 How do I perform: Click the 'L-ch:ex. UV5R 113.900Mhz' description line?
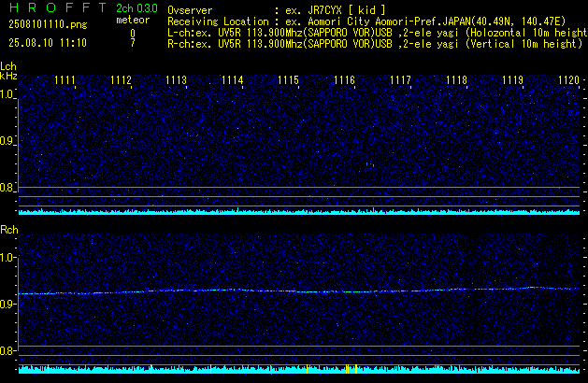[378, 33]
